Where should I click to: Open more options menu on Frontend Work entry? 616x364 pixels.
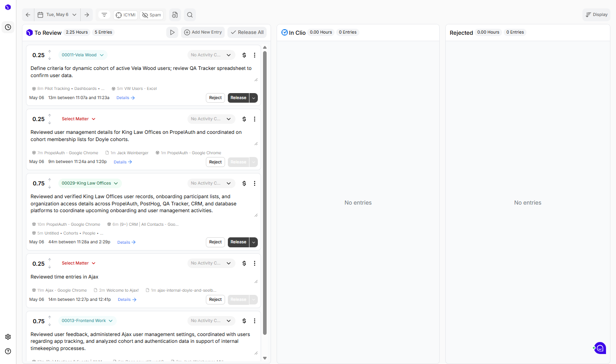[x=255, y=321]
